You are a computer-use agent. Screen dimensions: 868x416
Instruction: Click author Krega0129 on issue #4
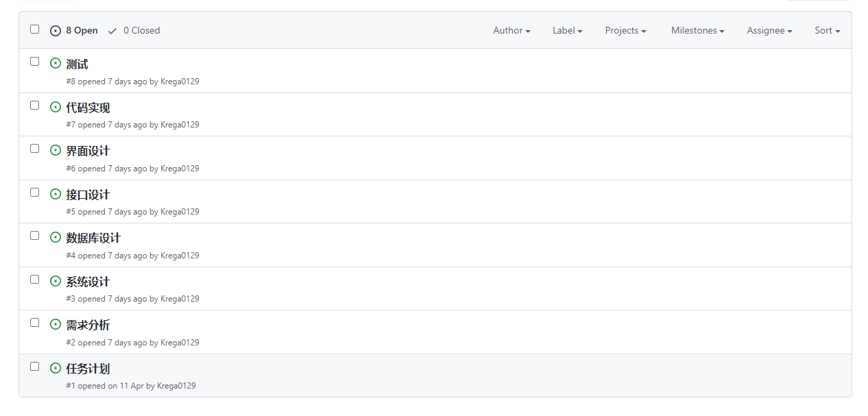click(180, 256)
